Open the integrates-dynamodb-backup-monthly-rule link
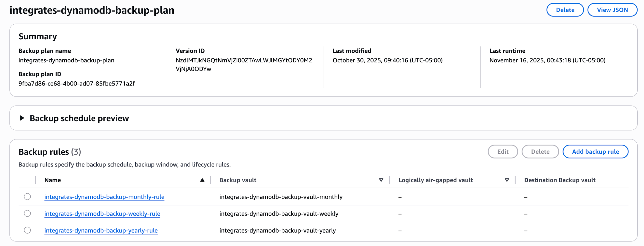 click(x=104, y=197)
